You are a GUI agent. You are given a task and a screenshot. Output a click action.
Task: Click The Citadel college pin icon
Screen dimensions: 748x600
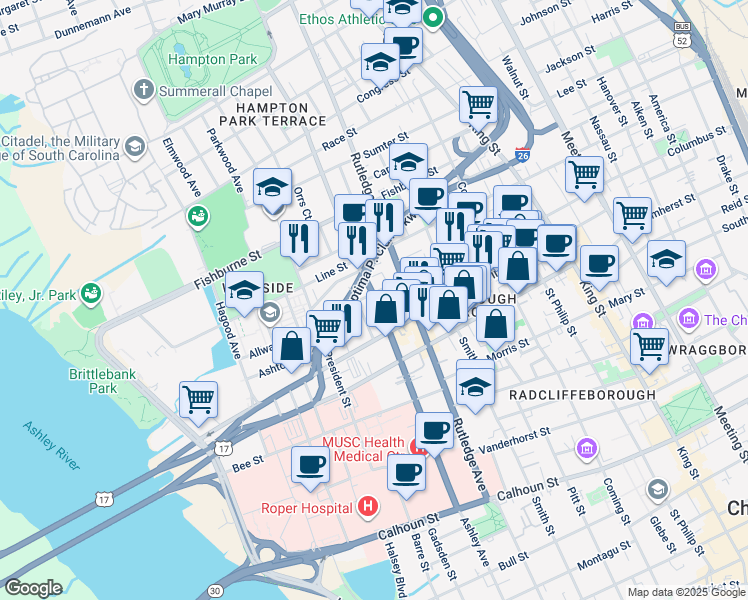(x=135, y=147)
